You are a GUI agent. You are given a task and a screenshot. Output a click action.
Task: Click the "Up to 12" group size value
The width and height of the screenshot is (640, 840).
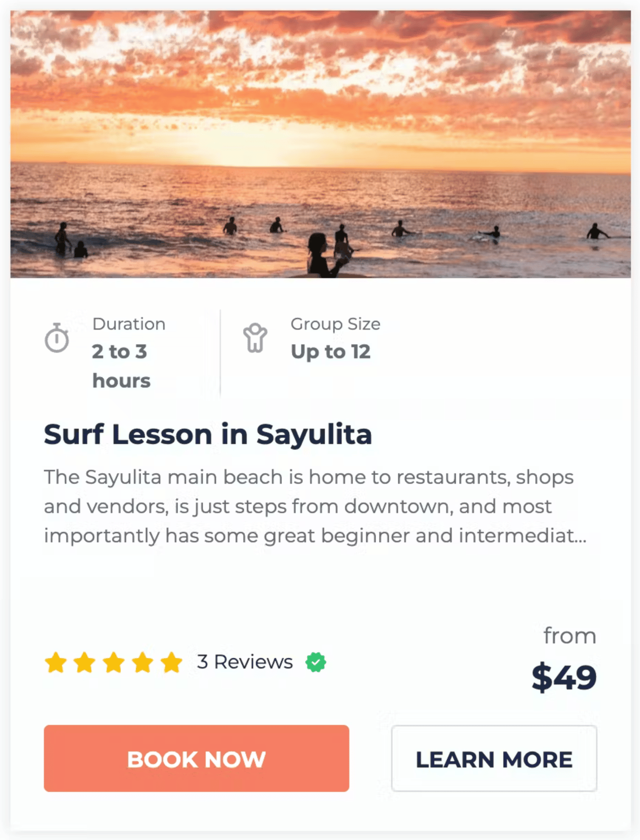tap(330, 352)
